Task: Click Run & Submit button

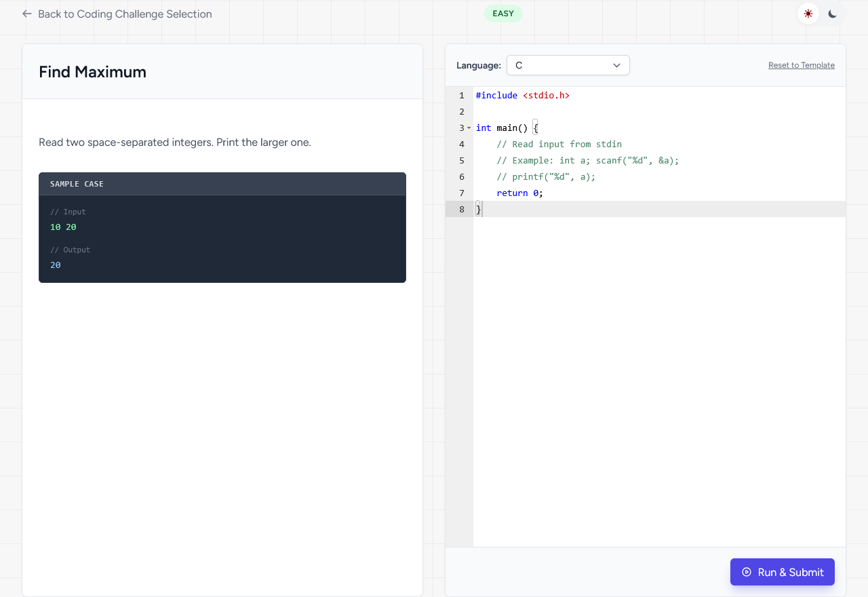Action: tap(783, 572)
